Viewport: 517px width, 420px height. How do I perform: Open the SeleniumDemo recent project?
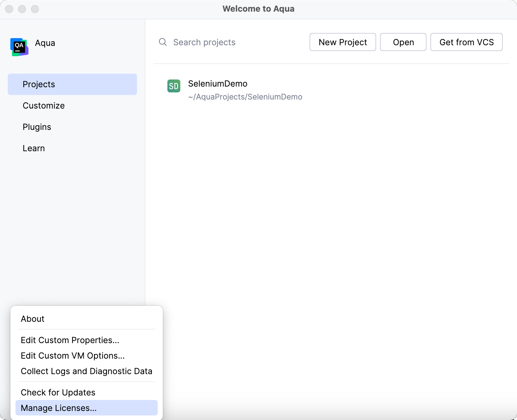pos(331,90)
